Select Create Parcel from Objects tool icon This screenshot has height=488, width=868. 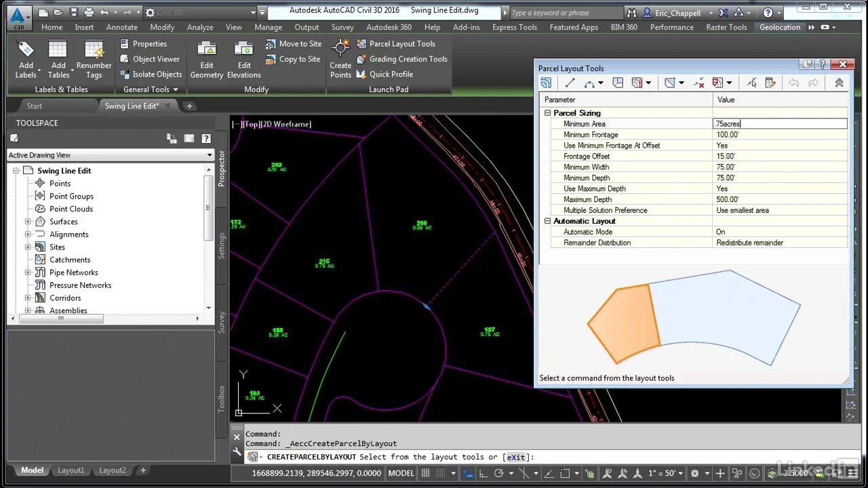tap(547, 83)
